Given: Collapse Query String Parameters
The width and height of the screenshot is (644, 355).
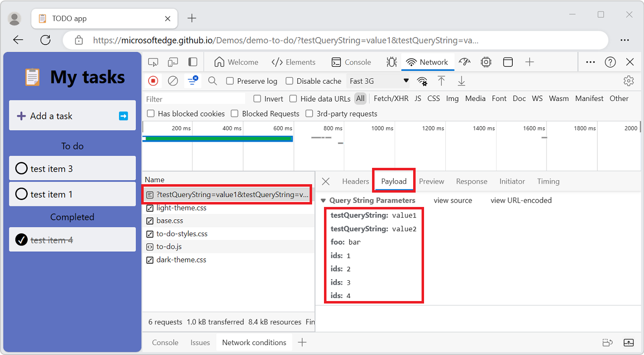Looking at the screenshot, I should point(323,200).
